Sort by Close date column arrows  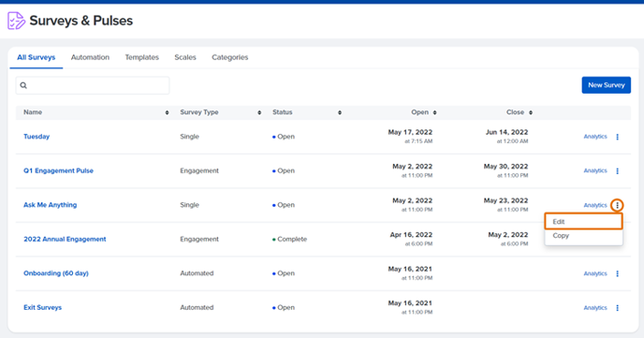(530, 112)
